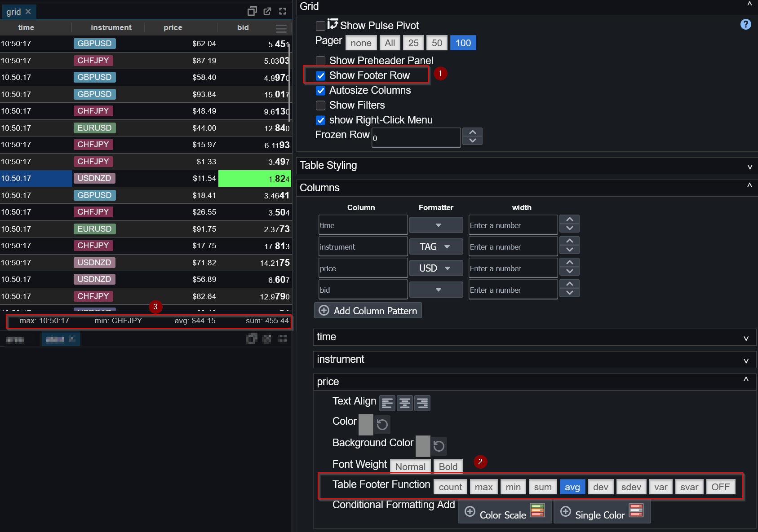
Task: Click the duplicate grid panel icon
Action: point(252,12)
